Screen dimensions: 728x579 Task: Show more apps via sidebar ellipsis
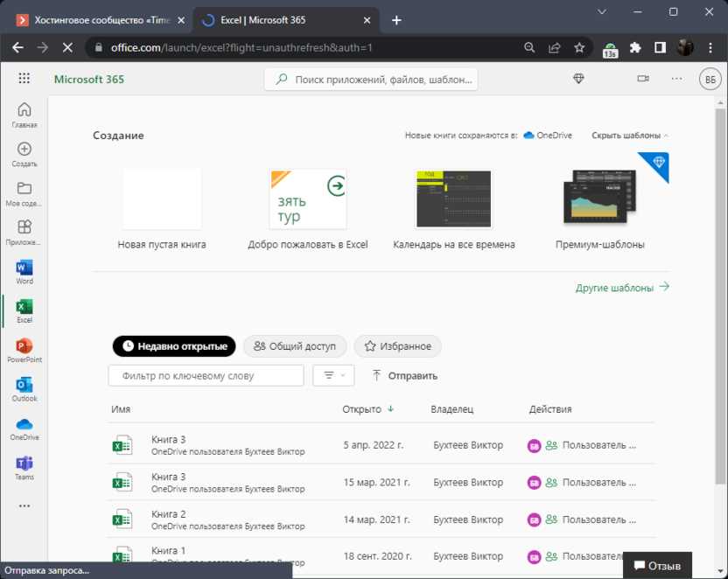tap(24, 506)
